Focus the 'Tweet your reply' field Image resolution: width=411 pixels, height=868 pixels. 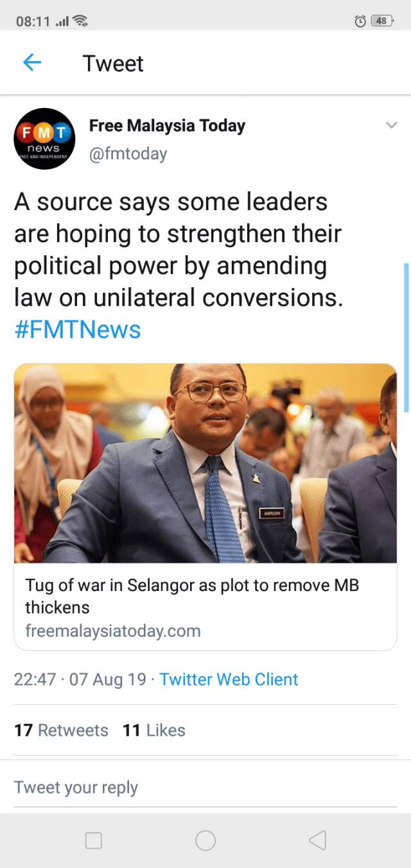[205, 788]
